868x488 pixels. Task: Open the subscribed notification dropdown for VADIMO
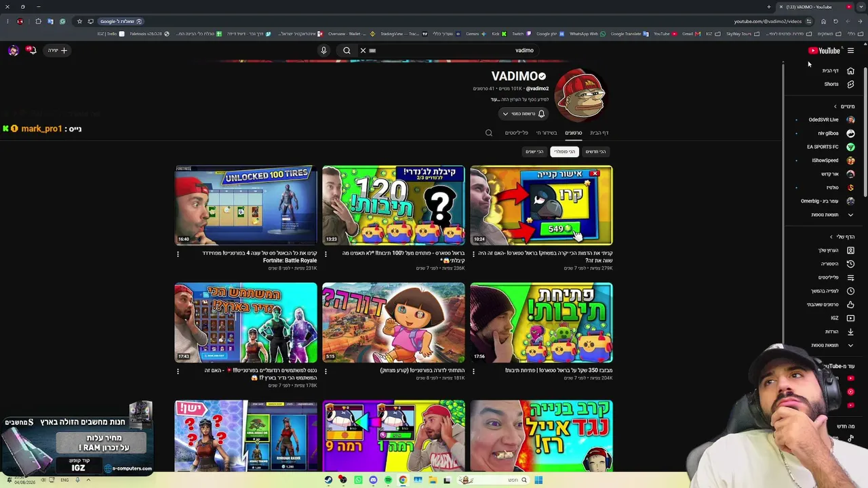click(x=523, y=114)
